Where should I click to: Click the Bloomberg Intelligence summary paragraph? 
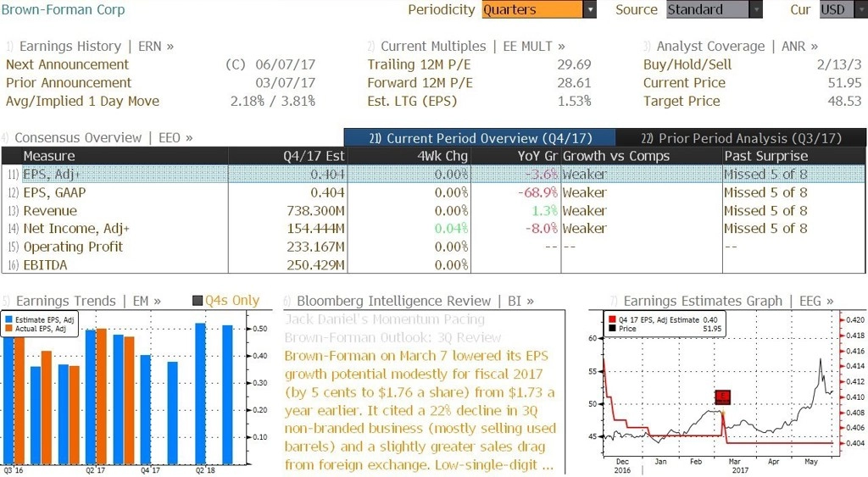tap(420, 410)
